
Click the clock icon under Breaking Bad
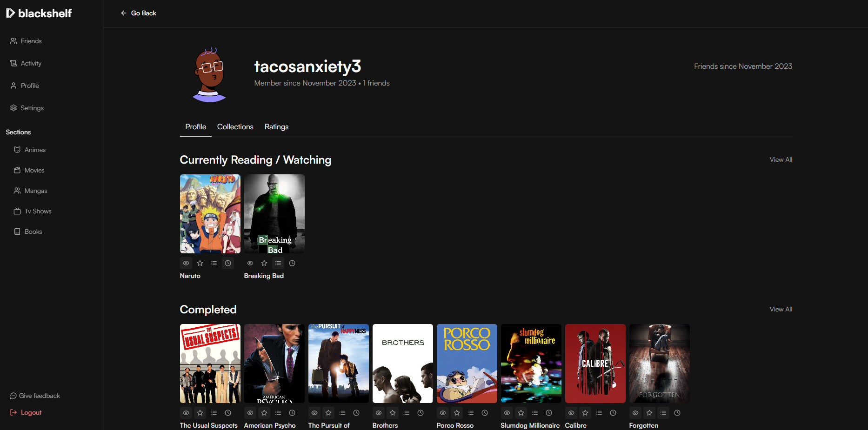click(292, 263)
